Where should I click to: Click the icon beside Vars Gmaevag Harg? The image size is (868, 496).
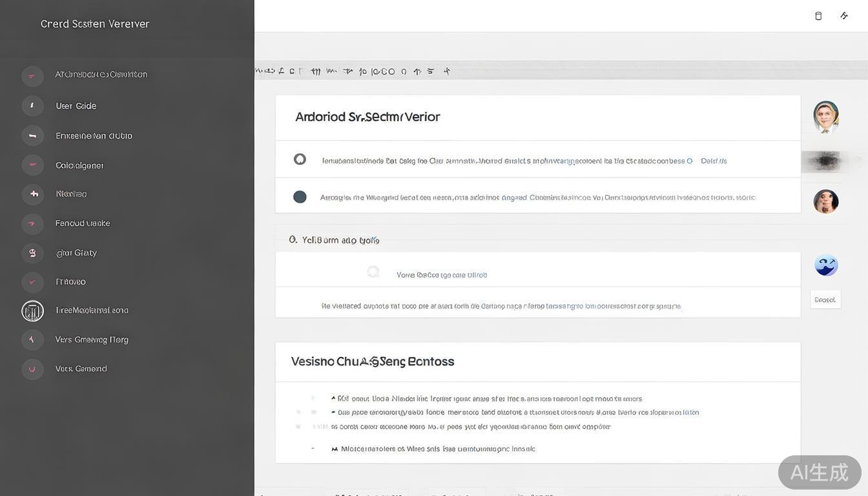point(32,340)
